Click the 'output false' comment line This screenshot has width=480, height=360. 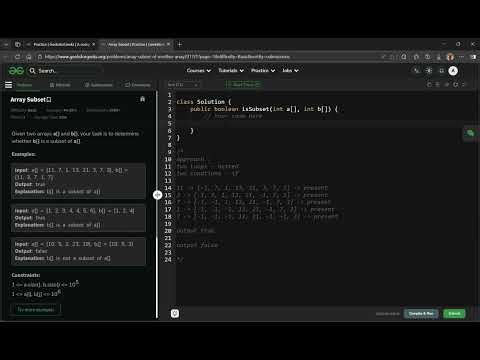click(197, 245)
